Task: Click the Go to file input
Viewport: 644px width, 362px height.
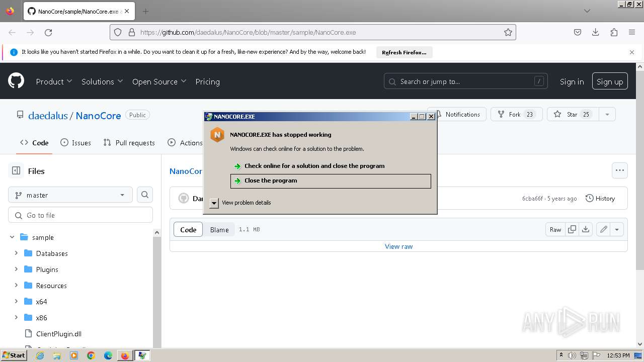Action: (80, 215)
